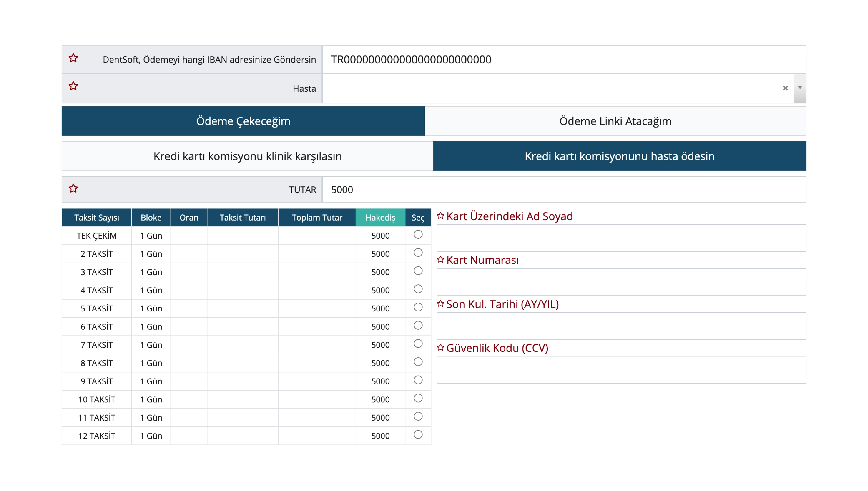868x491 pixels.
Task: Click the star next to Kart Üzerindeki Ad Soyad
Action: pos(440,216)
